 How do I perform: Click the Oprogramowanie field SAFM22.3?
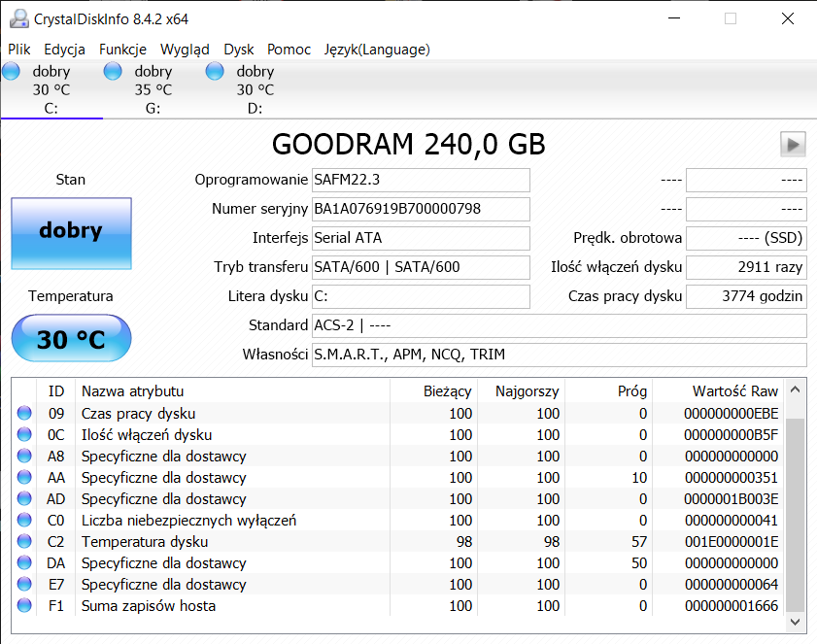tap(421, 180)
